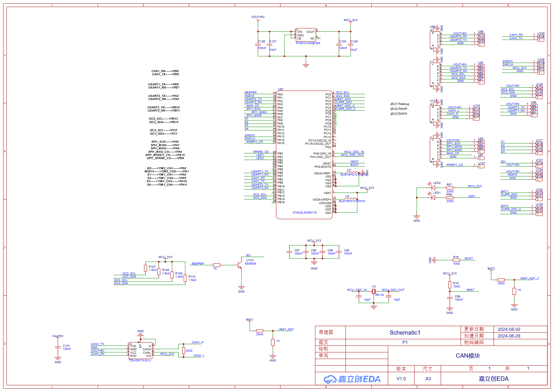Click the MCU_OSC_IN label at crystal
The height and width of the screenshot is (392, 554).
point(357,290)
